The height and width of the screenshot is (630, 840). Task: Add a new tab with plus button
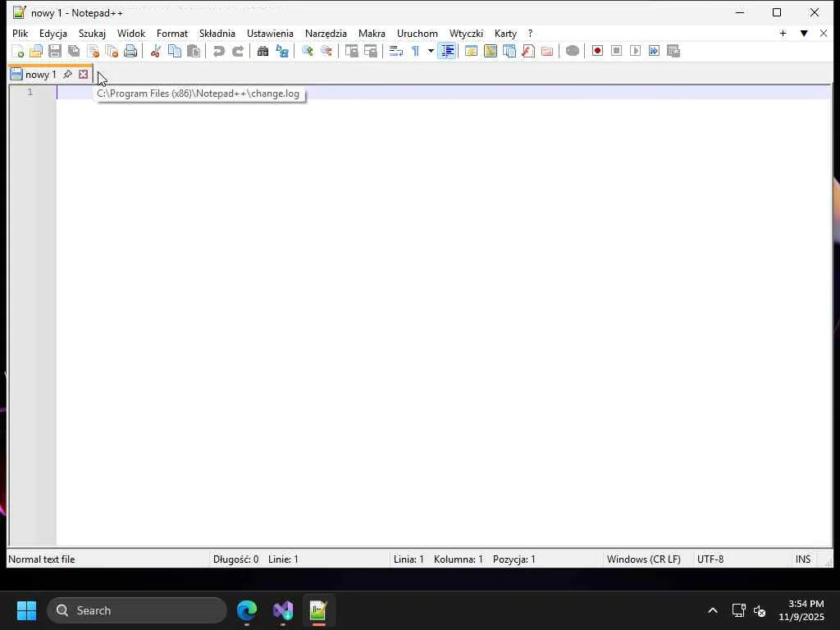pos(783,33)
